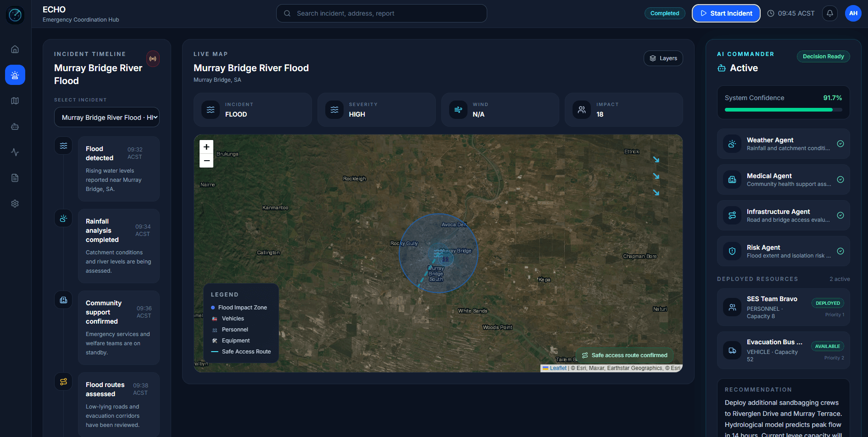Click the SES Team Bravo personnel icon
868x437 pixels.
(732, 307)
